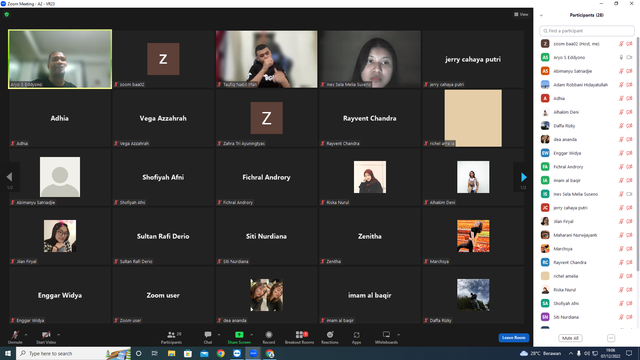Open the Apps icon in the toolbar
The height and width of the screenshot is (360, 640).
pyautogui.click(x=356, y=335)
